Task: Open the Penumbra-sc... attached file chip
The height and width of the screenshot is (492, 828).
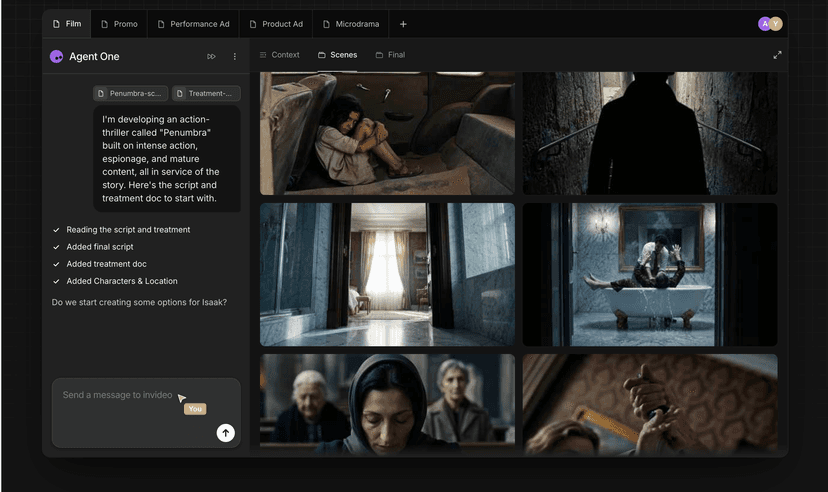Action: (x=130, y=93)
